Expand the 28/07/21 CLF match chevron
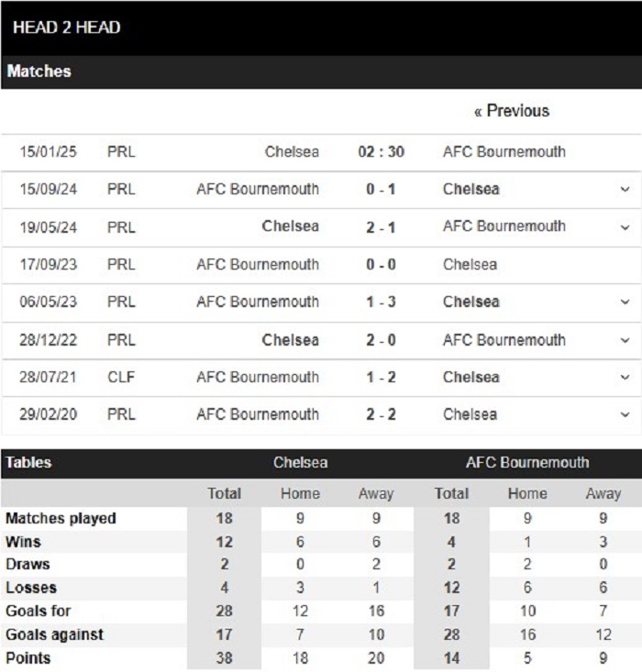This screenshot has height=672, width=642. coord(625,377)
